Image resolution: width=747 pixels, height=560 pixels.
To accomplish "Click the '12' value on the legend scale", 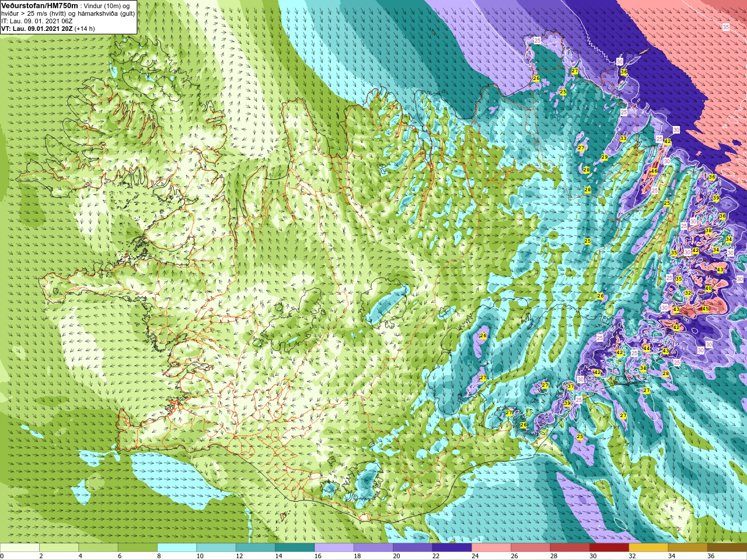I will click(239, 556).
